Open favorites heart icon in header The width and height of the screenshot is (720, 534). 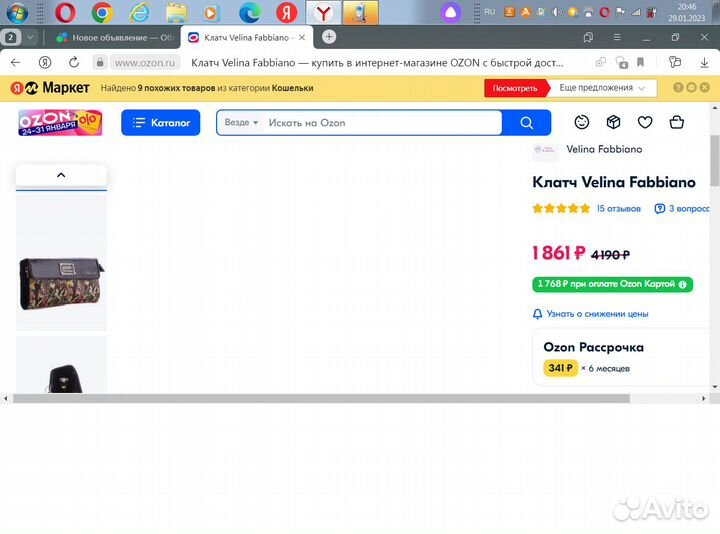point(645,123)
